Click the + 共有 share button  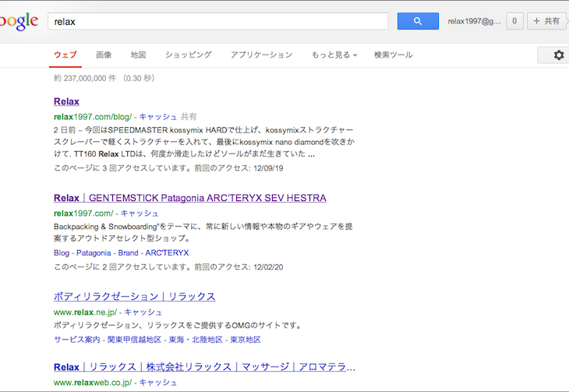546,21
